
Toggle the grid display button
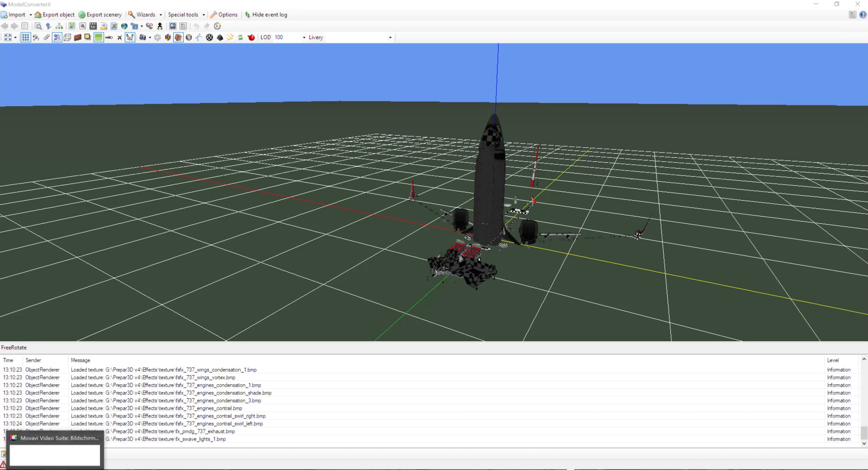coord(25,37)
